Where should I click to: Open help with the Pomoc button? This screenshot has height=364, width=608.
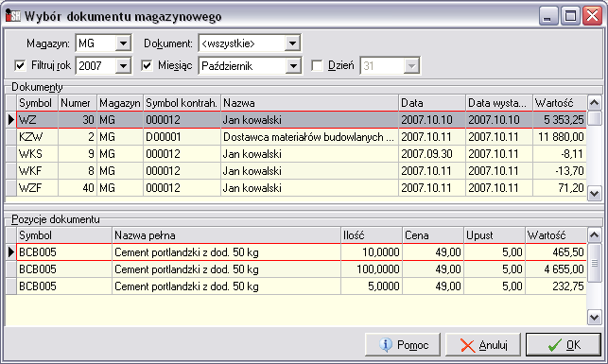coord(403,344)
